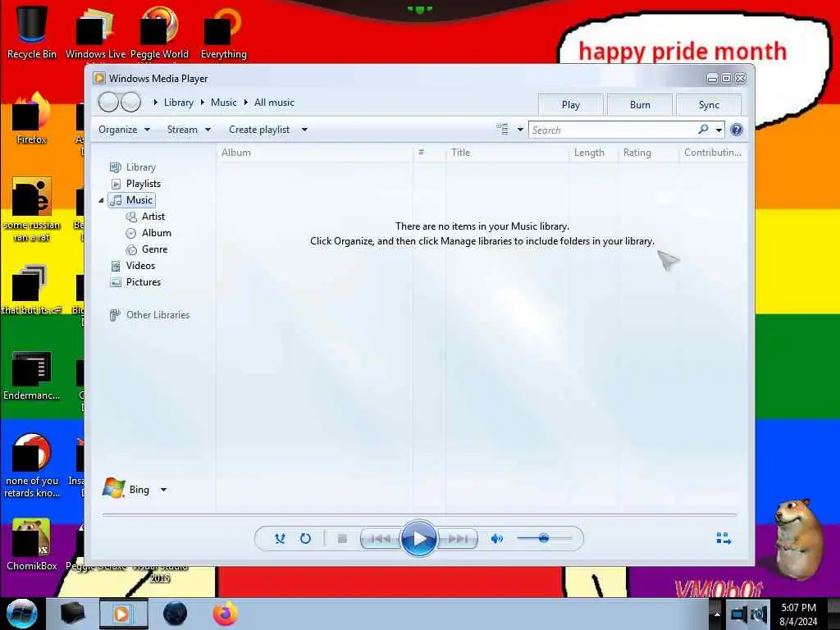Click the search magnifier icon

coord(703,129)
